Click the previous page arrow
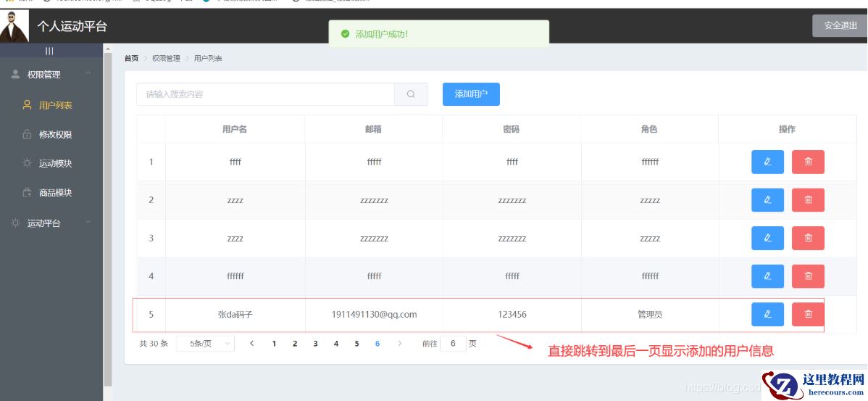 point(251,344)
